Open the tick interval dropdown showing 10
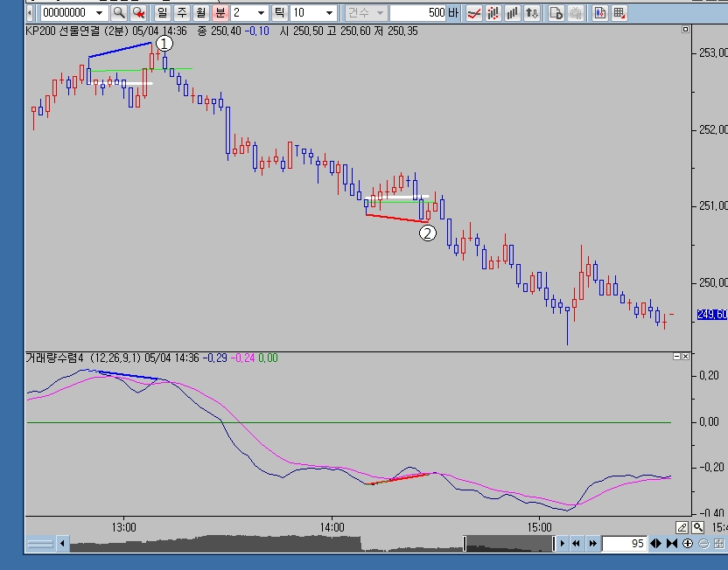The image size is (728, 570). tap(329, 13)
